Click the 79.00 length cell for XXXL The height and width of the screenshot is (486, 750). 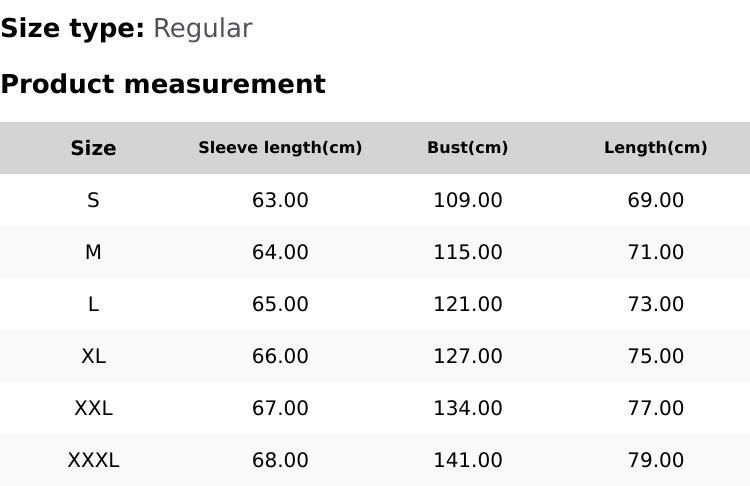(655, 460)
